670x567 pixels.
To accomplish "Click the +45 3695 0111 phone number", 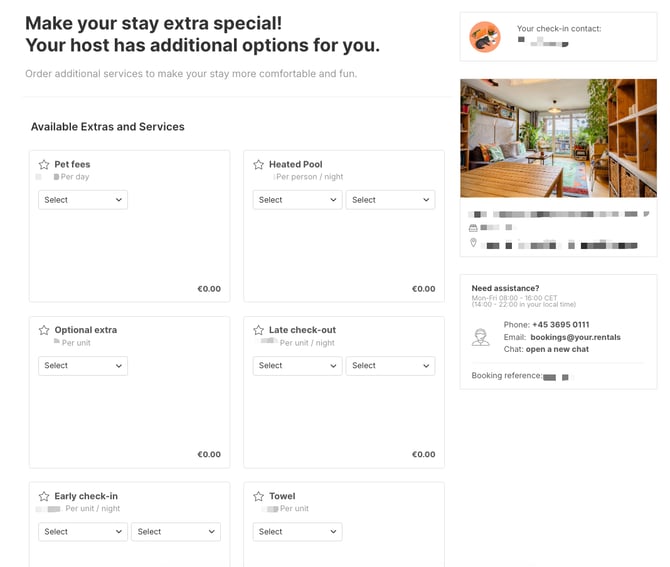I will coord(561,325).
